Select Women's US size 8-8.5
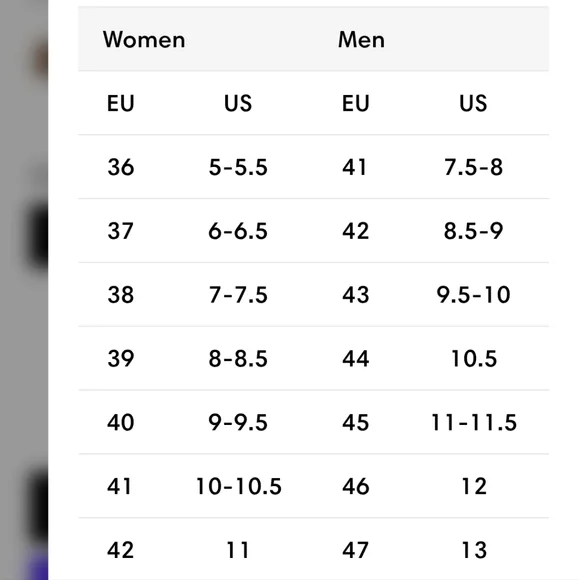Image resolution: width=579 pixels, height=580 pixels. (238, 358)
